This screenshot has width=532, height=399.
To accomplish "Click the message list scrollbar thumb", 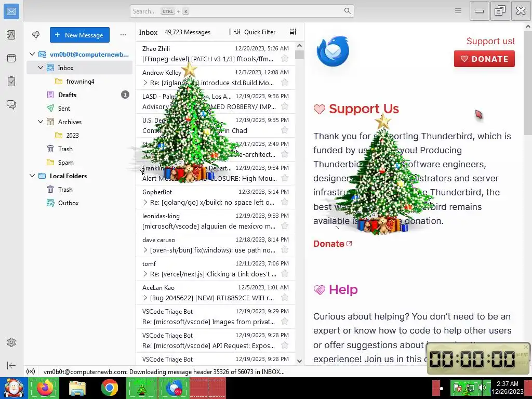I will (299, 55).
